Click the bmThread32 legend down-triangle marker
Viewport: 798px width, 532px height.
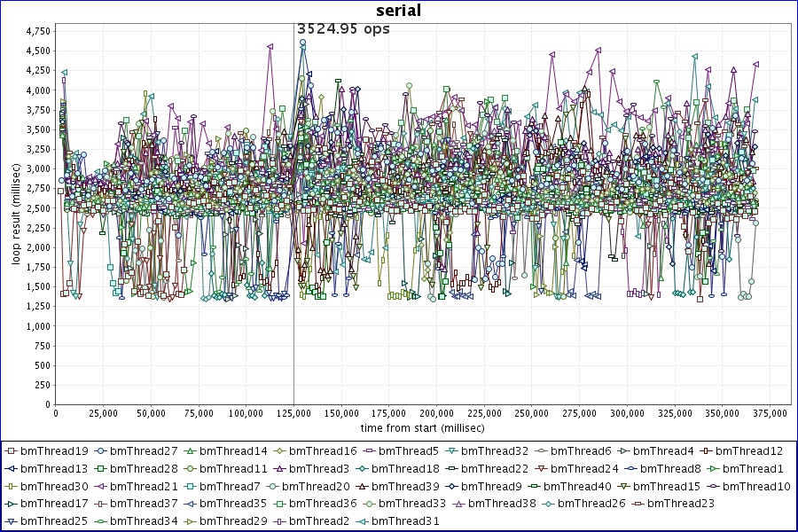(452, 451)
